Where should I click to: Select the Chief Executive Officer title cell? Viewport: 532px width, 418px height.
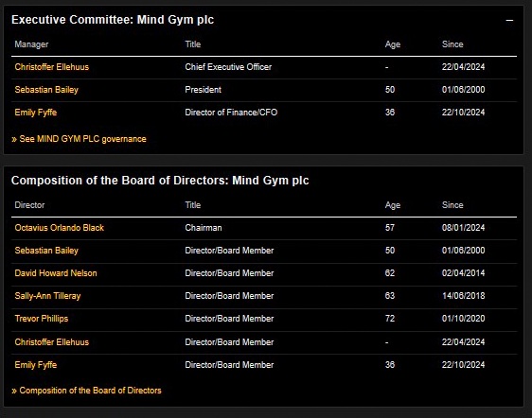228,67
